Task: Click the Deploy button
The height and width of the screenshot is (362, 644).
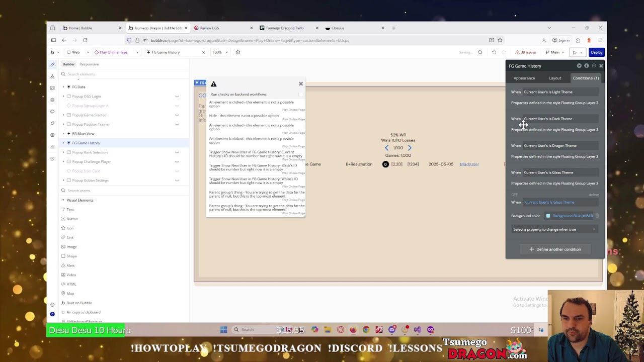Action: pyautogui.click(x=597, y=52)
